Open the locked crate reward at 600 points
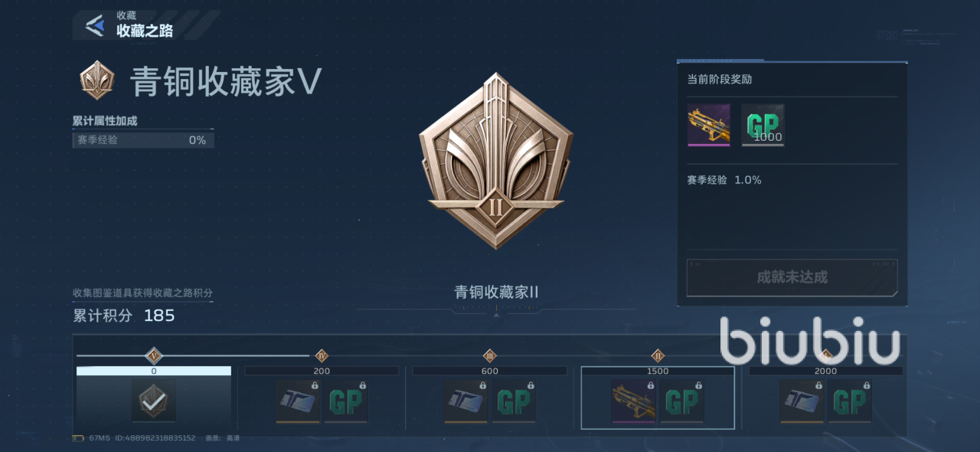 coord(466,401)
